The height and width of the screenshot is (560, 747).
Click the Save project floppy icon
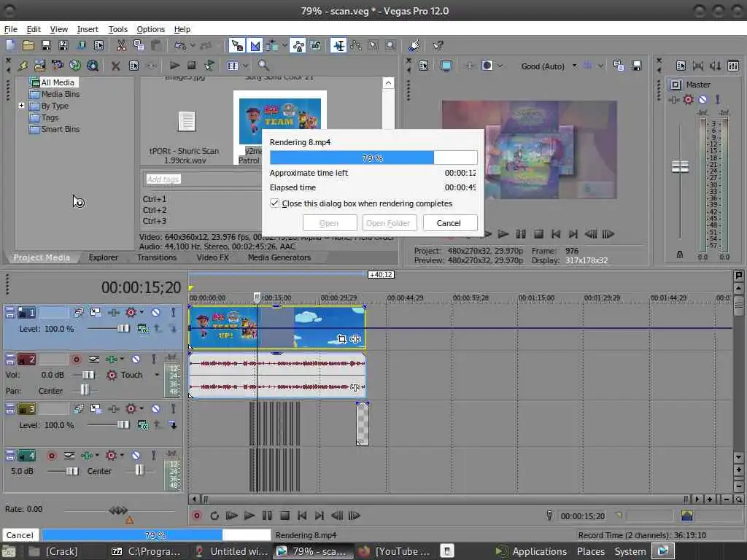pyautogui.click(x=46, y=46)
